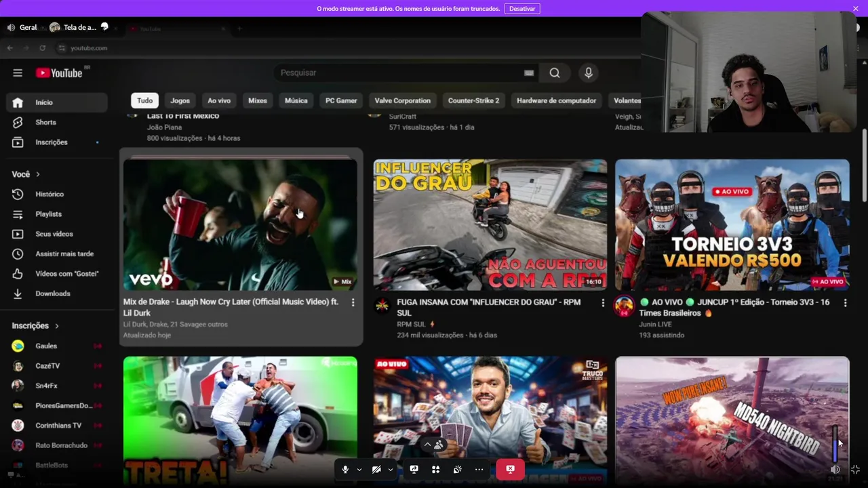The width and height of the screenshot is (868, 488).
Task: Start voice search with the microphone icon
Action: click(x=589, y=73)
